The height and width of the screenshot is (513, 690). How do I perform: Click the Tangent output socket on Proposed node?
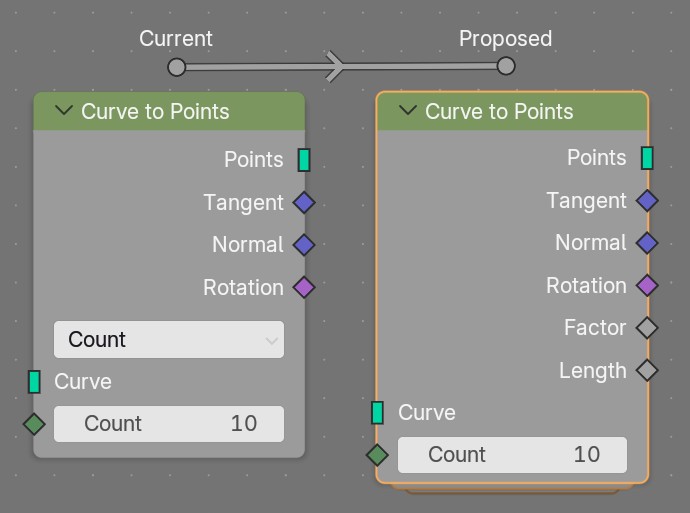pyautogui.click(x=647, y=201)
